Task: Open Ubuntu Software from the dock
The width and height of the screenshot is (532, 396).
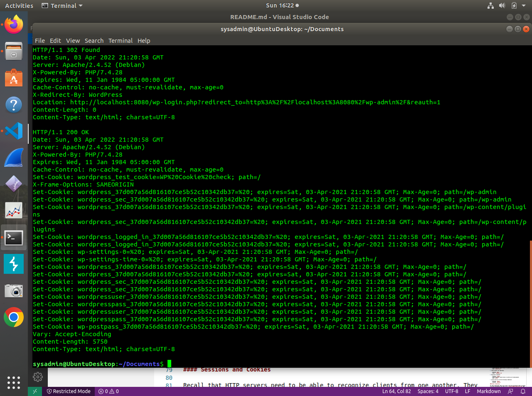Action: [14, 78]
